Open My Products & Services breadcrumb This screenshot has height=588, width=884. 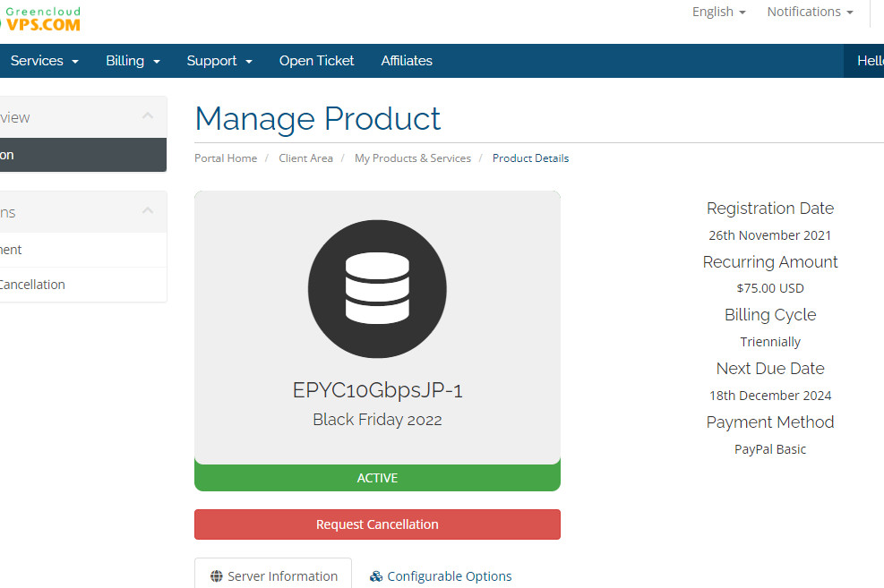(x=412, y=158)
